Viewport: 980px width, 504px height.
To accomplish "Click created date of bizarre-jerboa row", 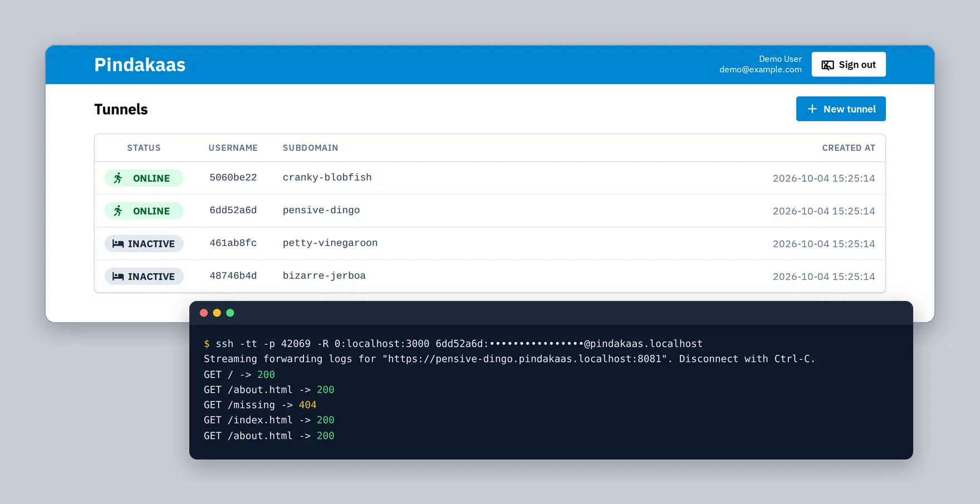I will pyautogui.click(x=824, y=277).
